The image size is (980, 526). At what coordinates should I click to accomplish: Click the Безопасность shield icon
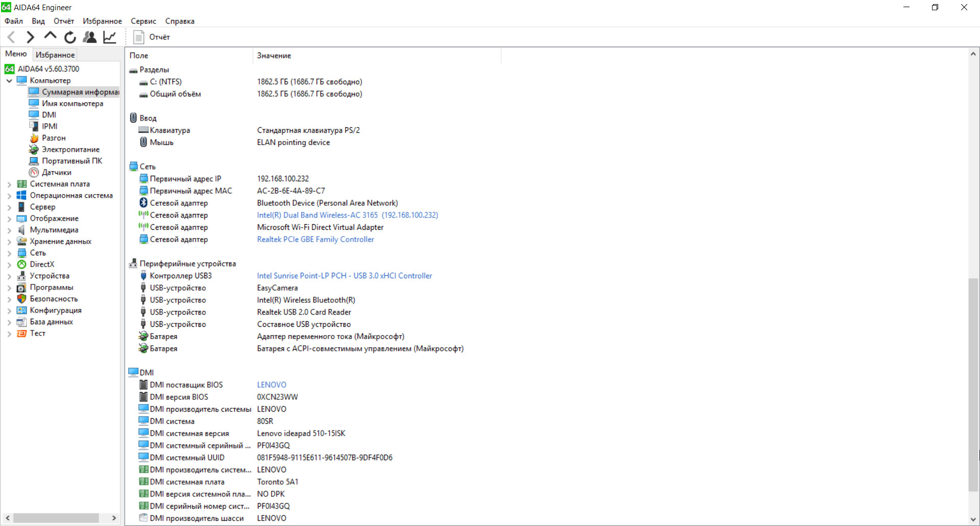coord(22,299)
